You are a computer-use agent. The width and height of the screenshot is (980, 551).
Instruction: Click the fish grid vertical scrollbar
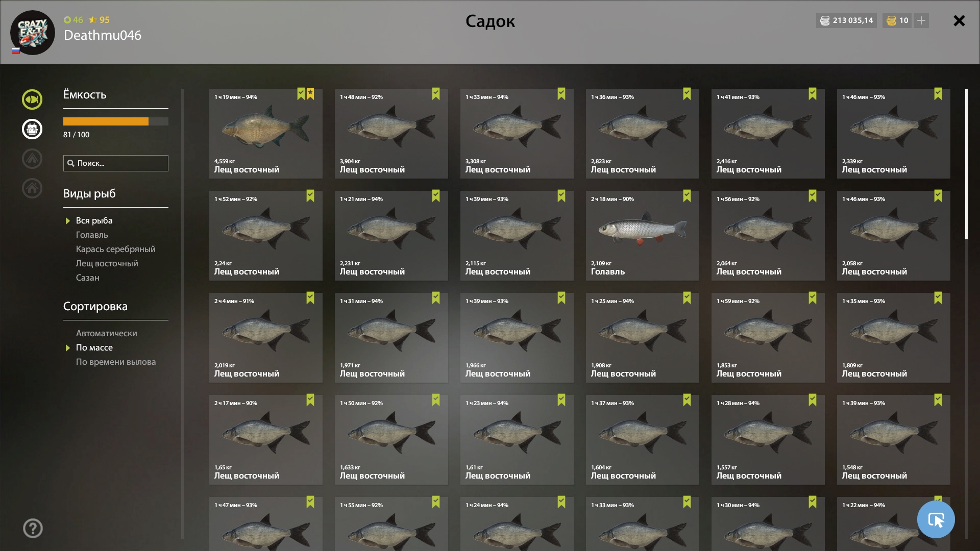click(x=966, y=164)
